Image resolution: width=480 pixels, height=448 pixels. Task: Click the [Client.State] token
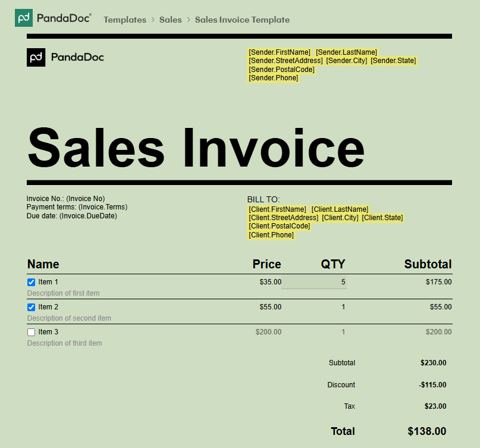(382, 218)
